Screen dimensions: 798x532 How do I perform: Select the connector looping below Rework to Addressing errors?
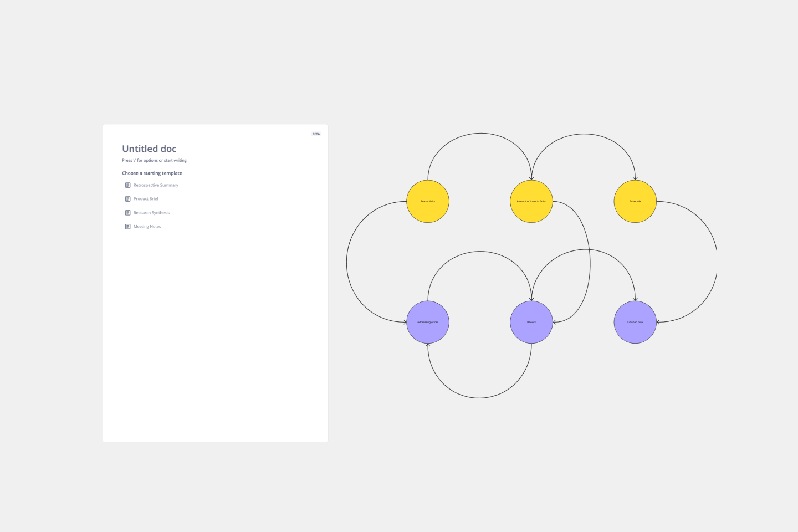point(479,397)
